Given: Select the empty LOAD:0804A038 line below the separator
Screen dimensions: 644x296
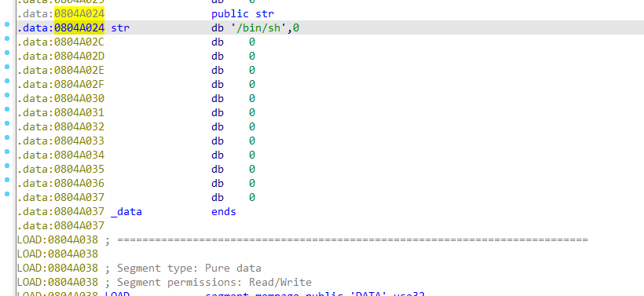Looking at the screenshot, I should tap(57, 254).
